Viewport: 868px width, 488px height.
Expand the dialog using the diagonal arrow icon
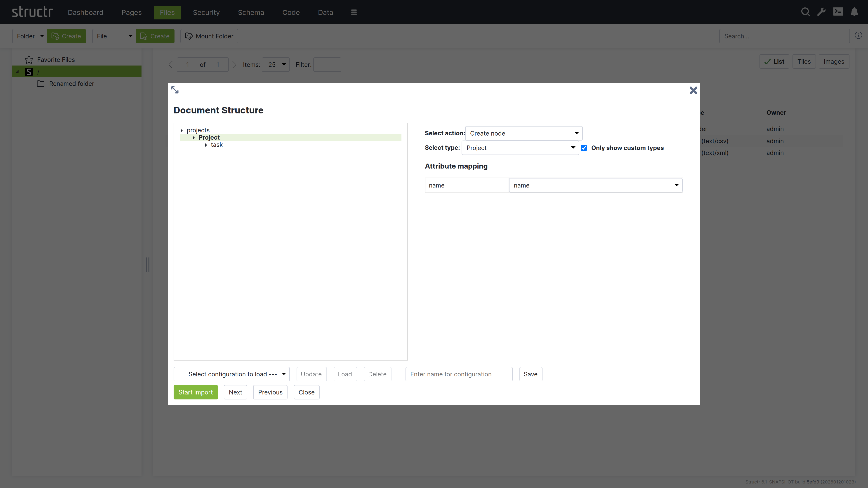point(175,90)
